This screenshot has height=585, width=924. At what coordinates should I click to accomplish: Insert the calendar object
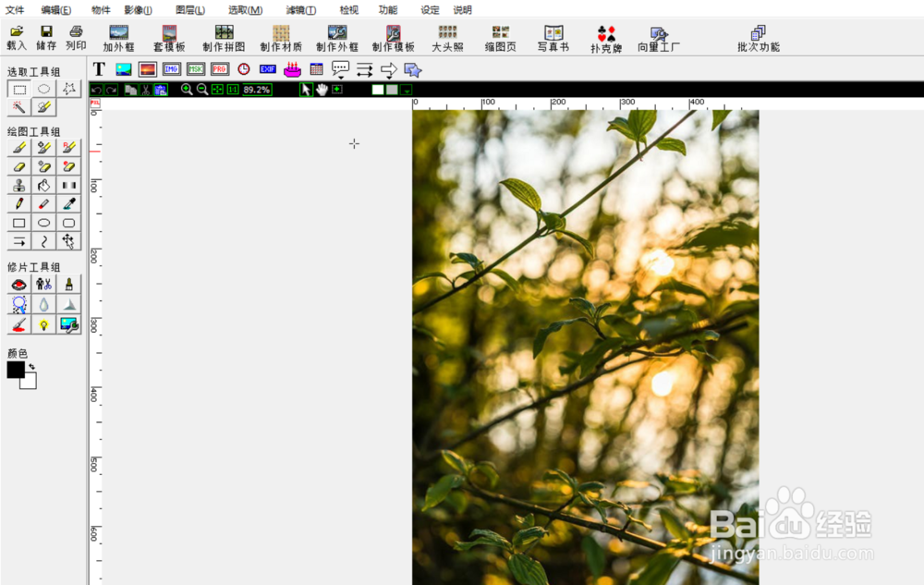316,69
